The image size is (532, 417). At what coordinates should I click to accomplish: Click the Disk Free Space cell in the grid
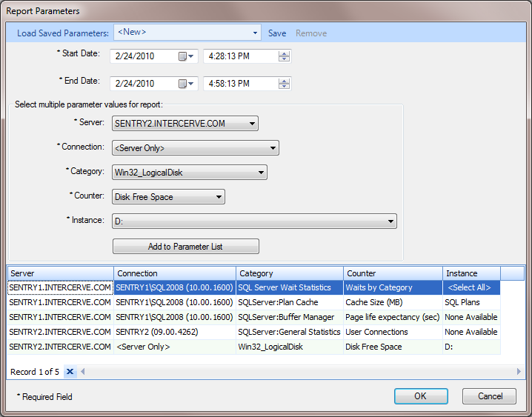393,347
